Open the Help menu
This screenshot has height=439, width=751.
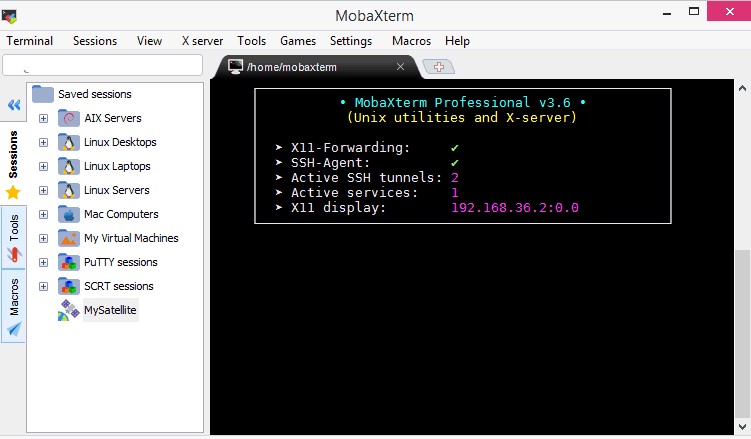(x=457, y=41)
